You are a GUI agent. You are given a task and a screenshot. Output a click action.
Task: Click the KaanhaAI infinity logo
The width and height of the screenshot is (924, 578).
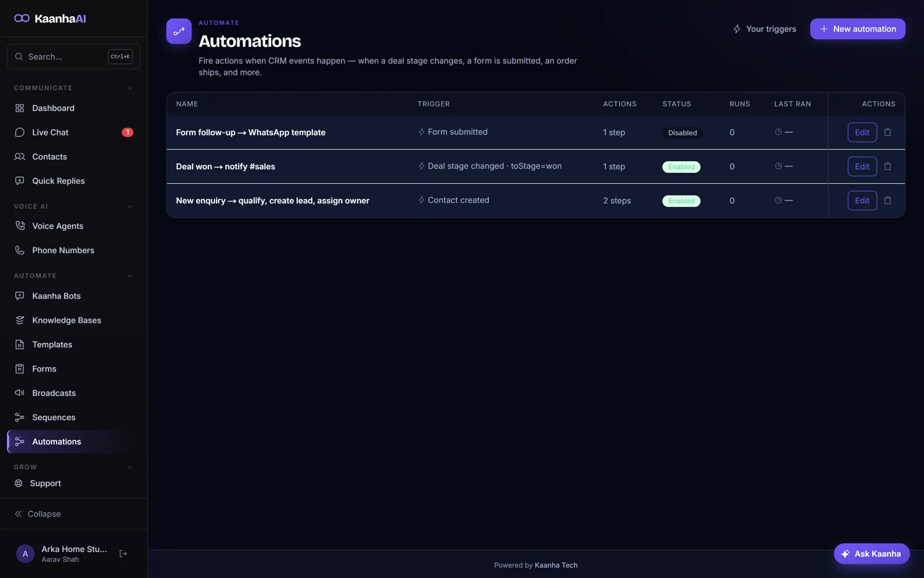pos(22,18)
